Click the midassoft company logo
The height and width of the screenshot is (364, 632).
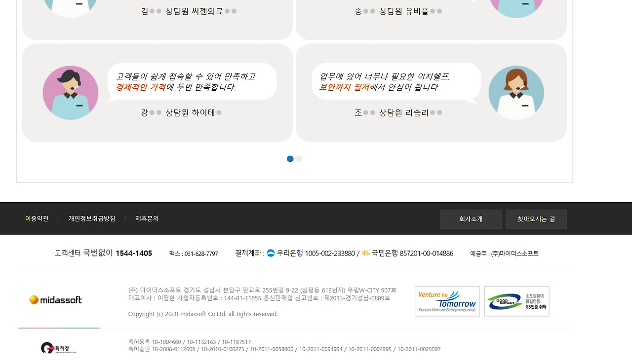coord(55,299)
